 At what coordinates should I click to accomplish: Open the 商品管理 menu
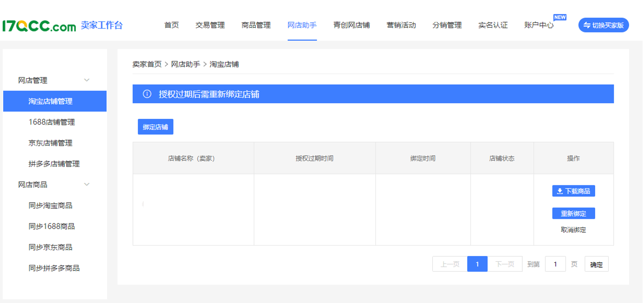[x=256, y=25]
